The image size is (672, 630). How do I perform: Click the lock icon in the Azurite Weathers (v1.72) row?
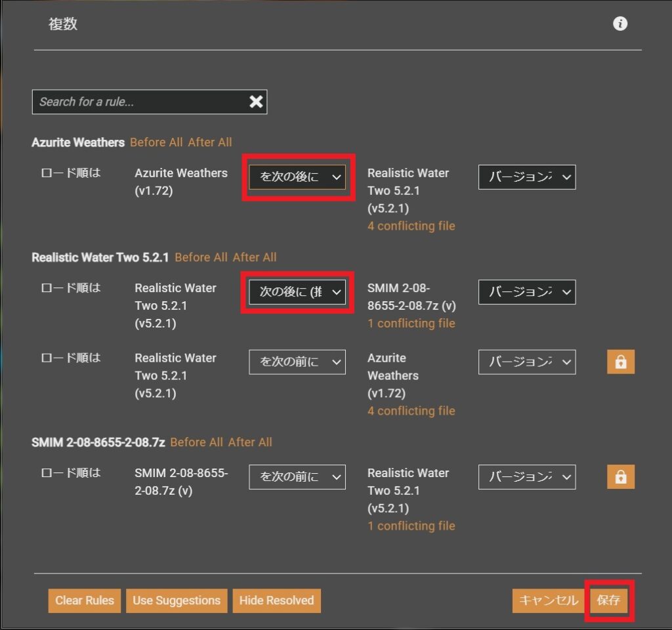621,362
